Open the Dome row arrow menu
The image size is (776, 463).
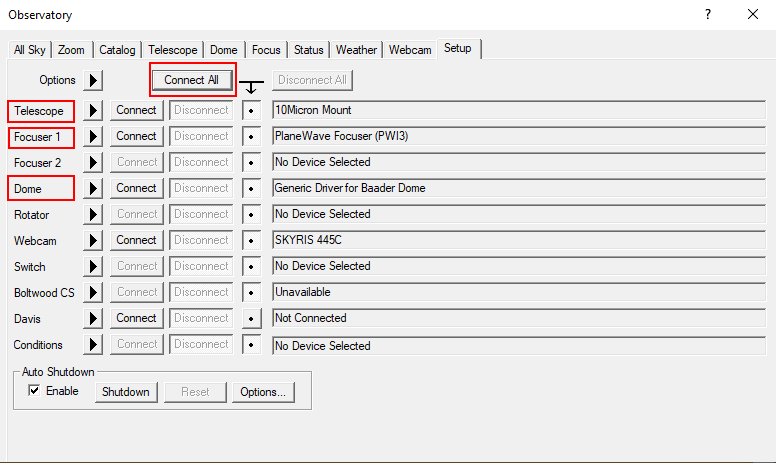click(93, 188)
